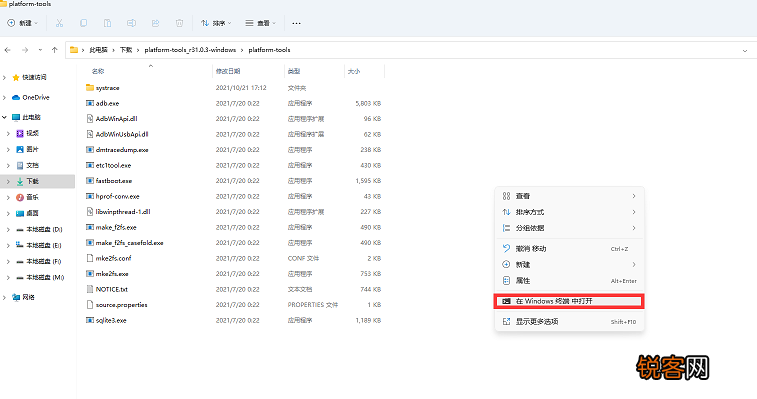This screenshot has width=757, height=399.
Task: Go up one folder level arrow
Action: (x=55, y=50)
